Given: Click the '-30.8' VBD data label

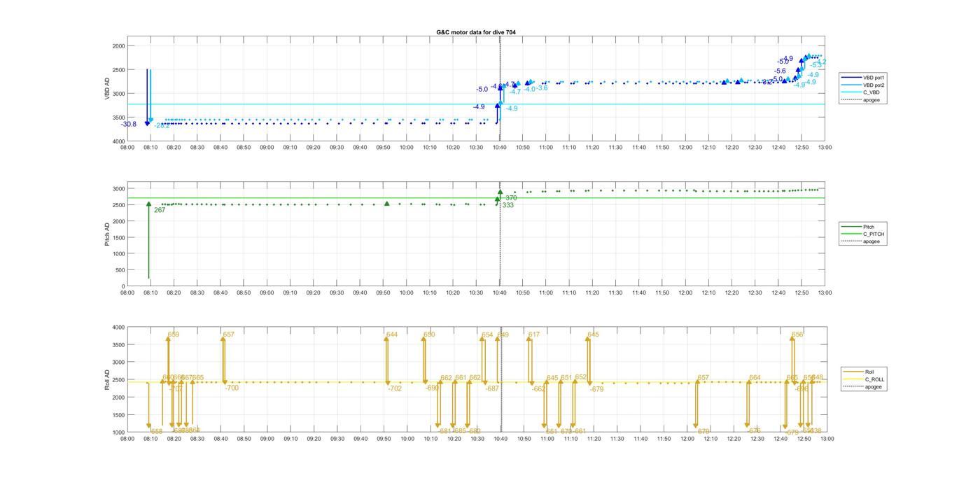Looking at the screenshot, I should (129, 125).
